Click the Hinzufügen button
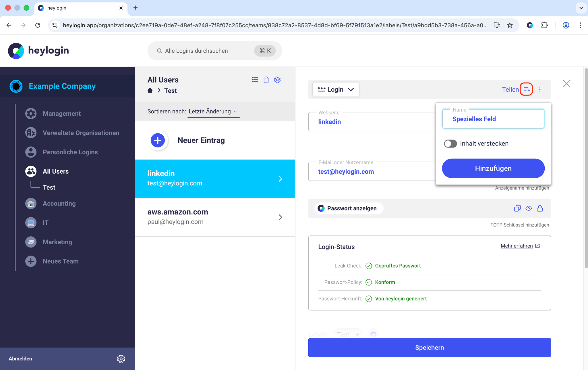This screenshot has height=370, width=588. pos(493,168)
